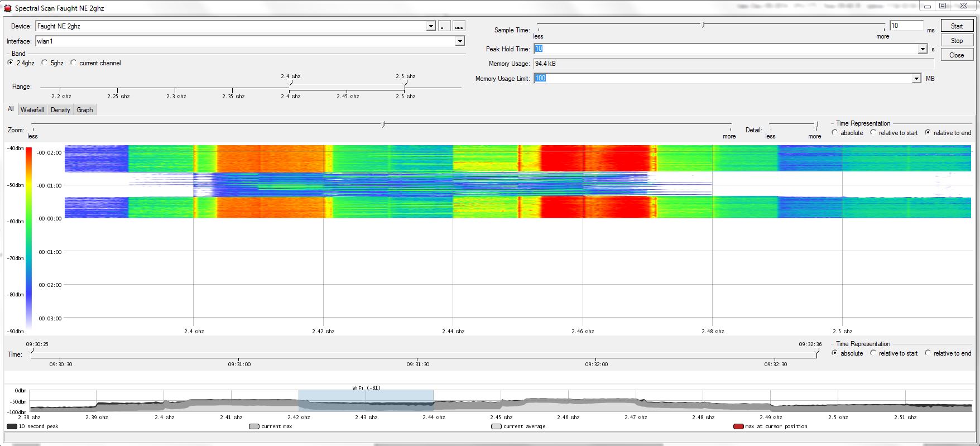Select the 5ghz band radio button
Image resolution: width=980 pixels, height=446 pixels.
click(x=45, y=63)
